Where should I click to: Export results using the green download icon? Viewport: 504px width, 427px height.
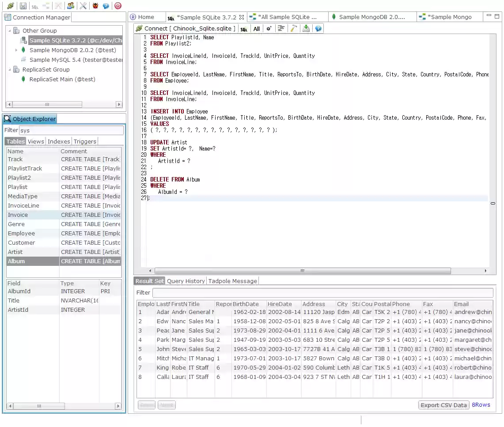[306, 28]
